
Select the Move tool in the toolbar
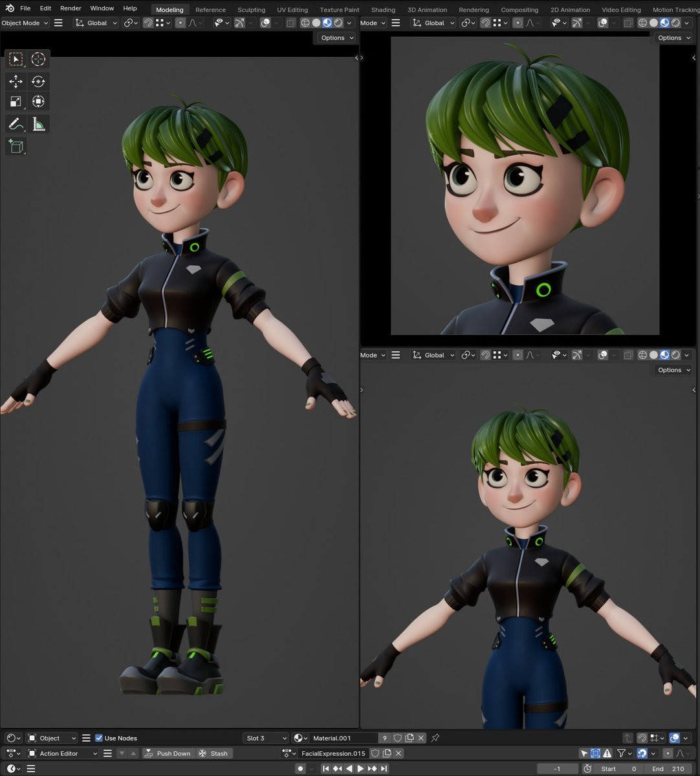pyautogui.click(x=16, y=81)
